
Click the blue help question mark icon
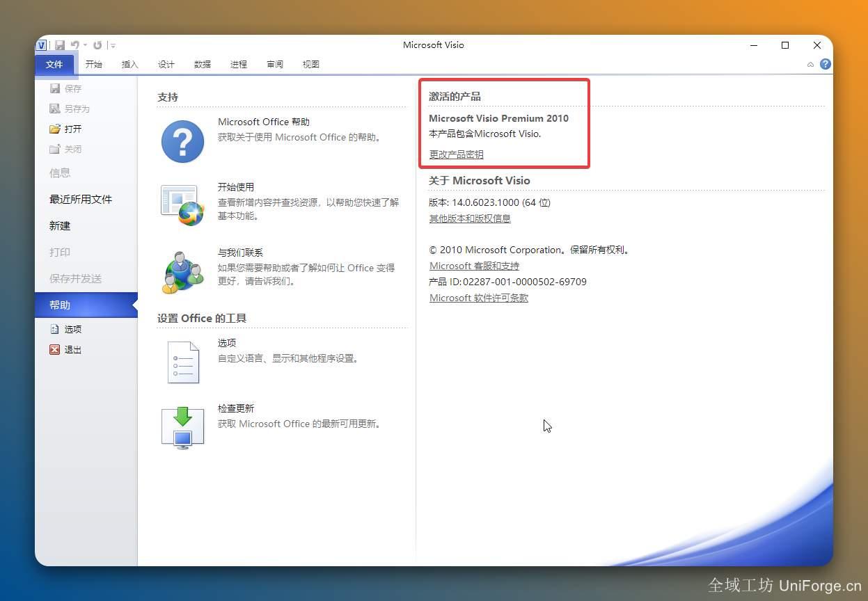coord(826,64)
